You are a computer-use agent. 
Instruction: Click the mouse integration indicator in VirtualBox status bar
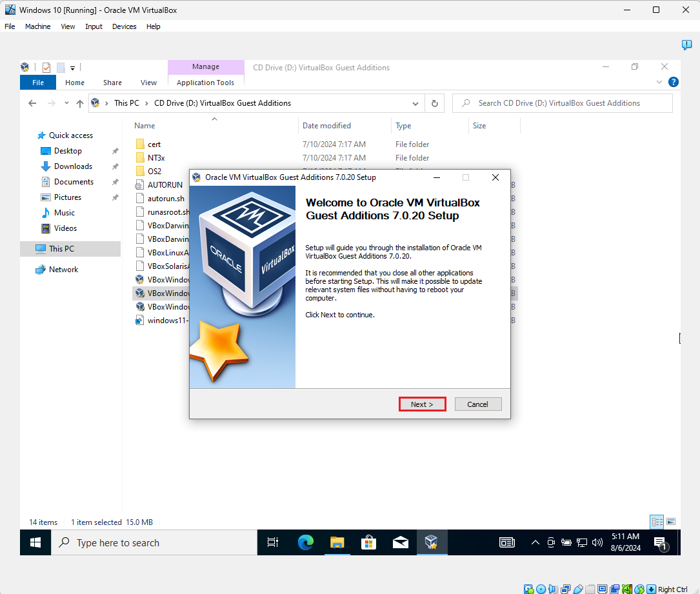coord(639,589)
